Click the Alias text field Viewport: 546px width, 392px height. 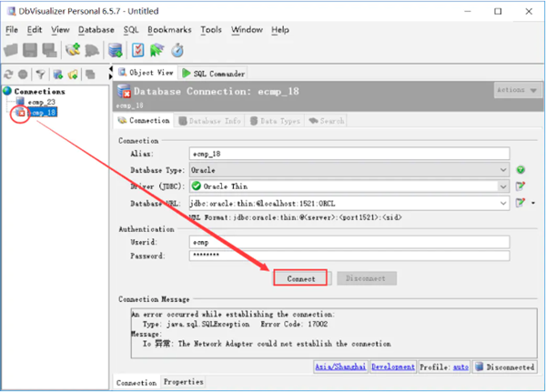click(x=349, y=154)
